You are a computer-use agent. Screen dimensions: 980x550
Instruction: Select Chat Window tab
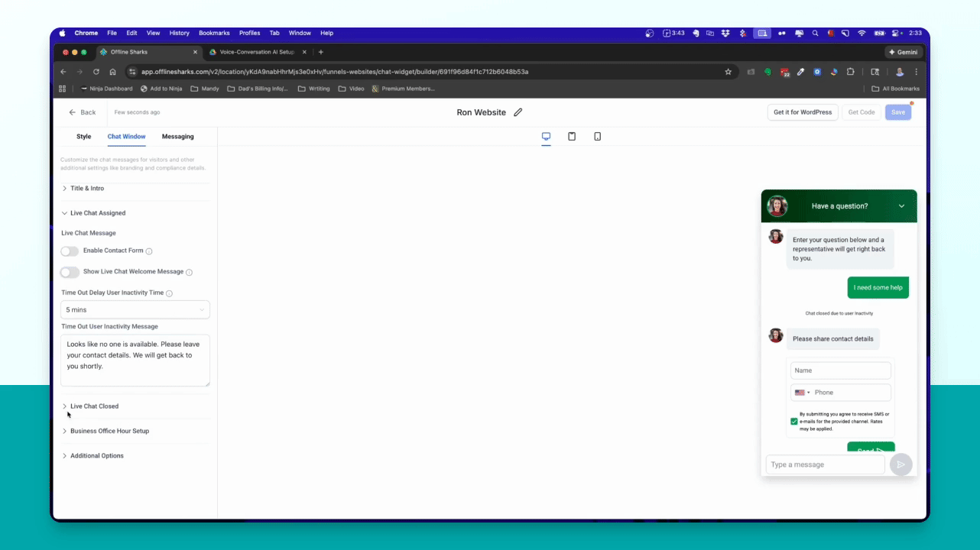pos(127,137)
